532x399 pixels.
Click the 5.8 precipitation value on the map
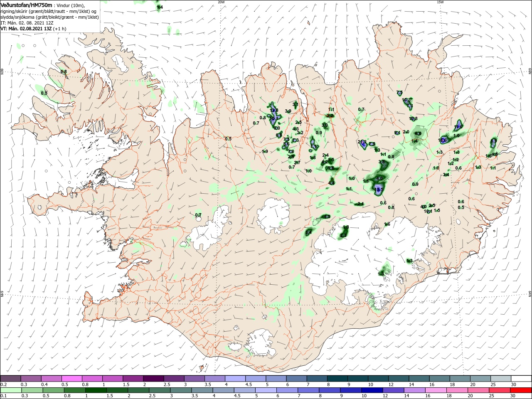point(331,168)
